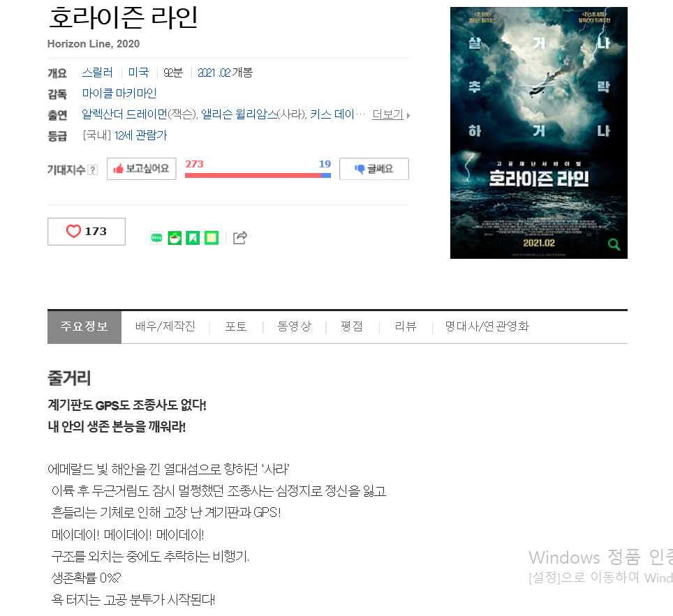Click actor 알렉산더 드레이먼 link

[x=124, y=114]
